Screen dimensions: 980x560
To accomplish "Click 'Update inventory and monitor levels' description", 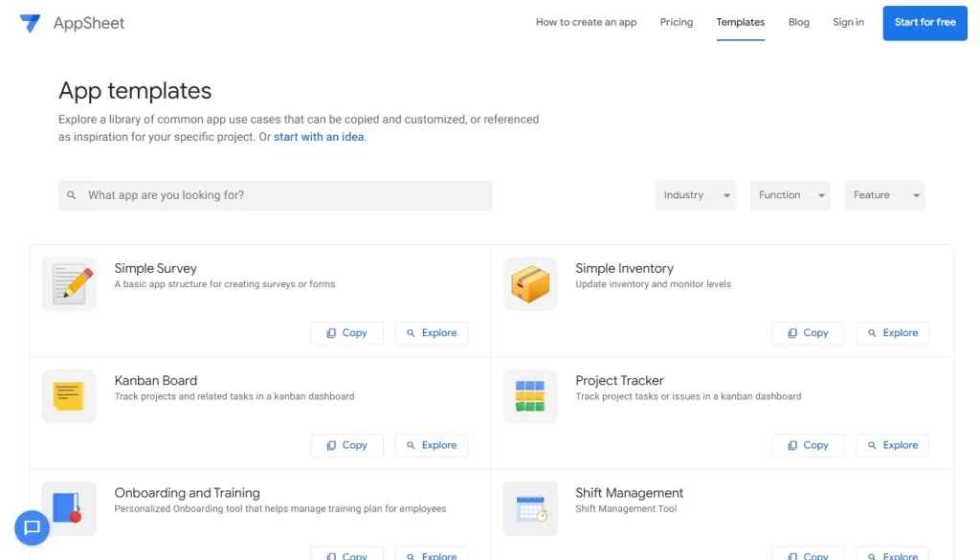I will 653,283.
